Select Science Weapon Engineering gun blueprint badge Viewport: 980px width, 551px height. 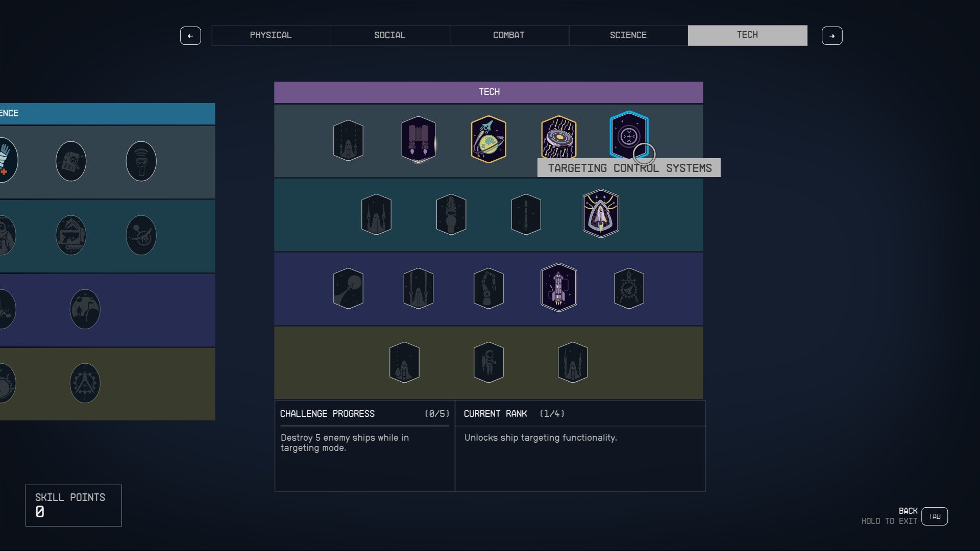click(x=71, y=235)
